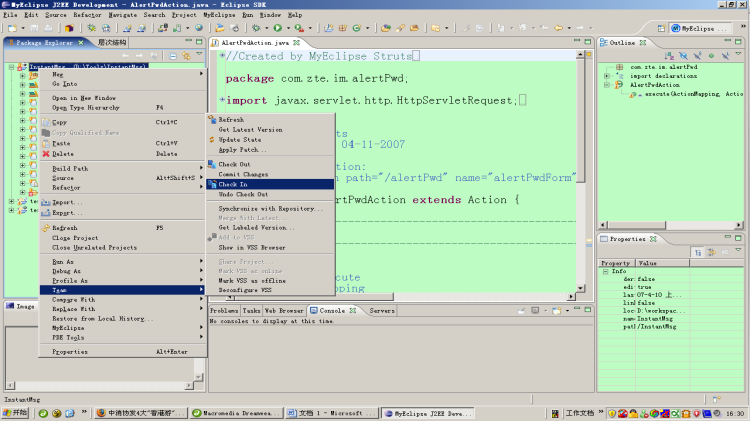Click the MyEclipse perspective button

point(700,28)
